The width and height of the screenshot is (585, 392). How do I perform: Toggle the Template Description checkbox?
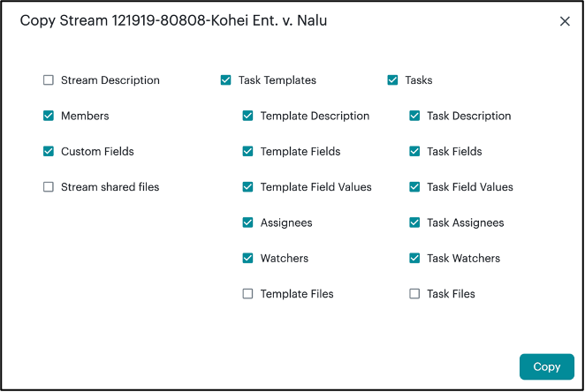[248, 116]
